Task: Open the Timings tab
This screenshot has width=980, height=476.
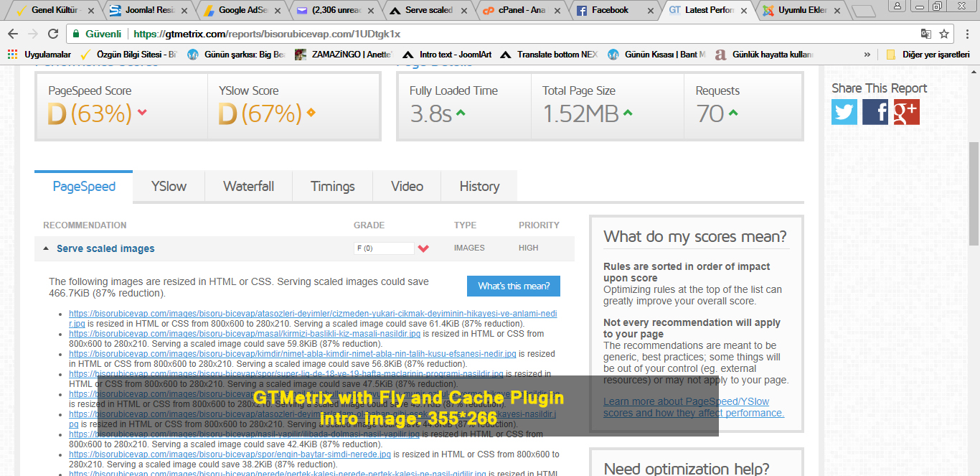Action: tap(331, 185)
